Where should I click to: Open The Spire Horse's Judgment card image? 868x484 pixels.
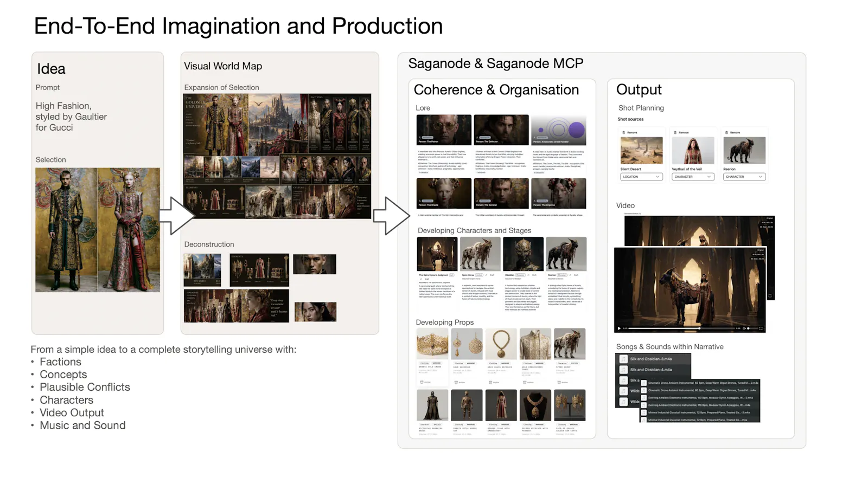[x=437, y=254]
